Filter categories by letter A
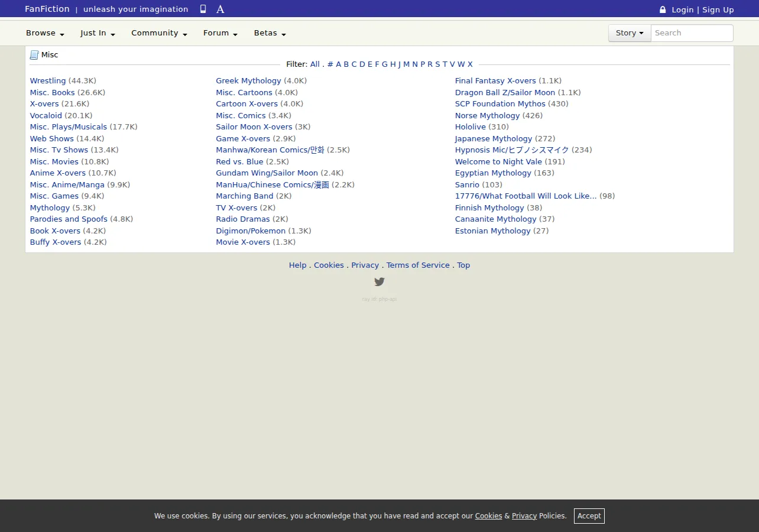This screenshot has width=759, height=532. pyautogui.click(x=339, y=64)
